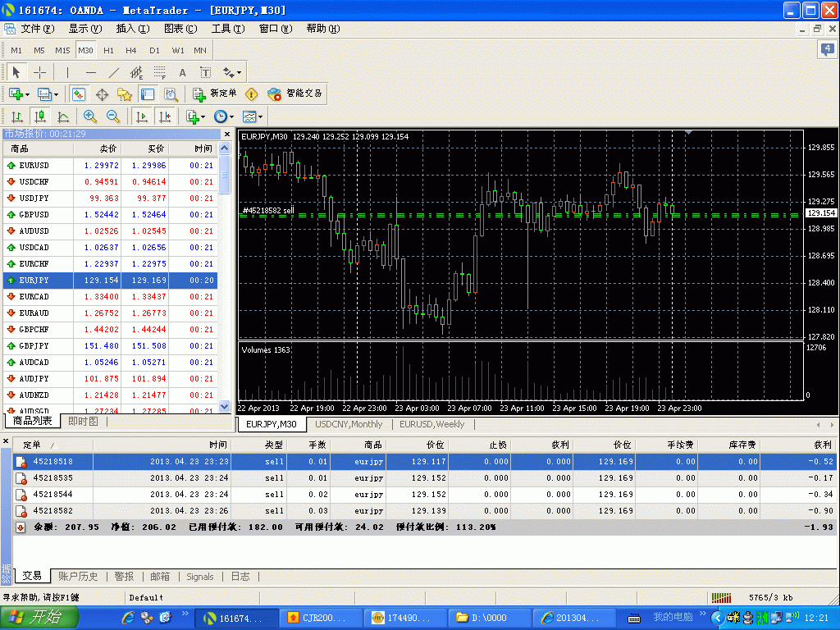Viewport: 840px width, 630px height.
Task: Pick the equidistant channel tool
Action: click(137, 72)
